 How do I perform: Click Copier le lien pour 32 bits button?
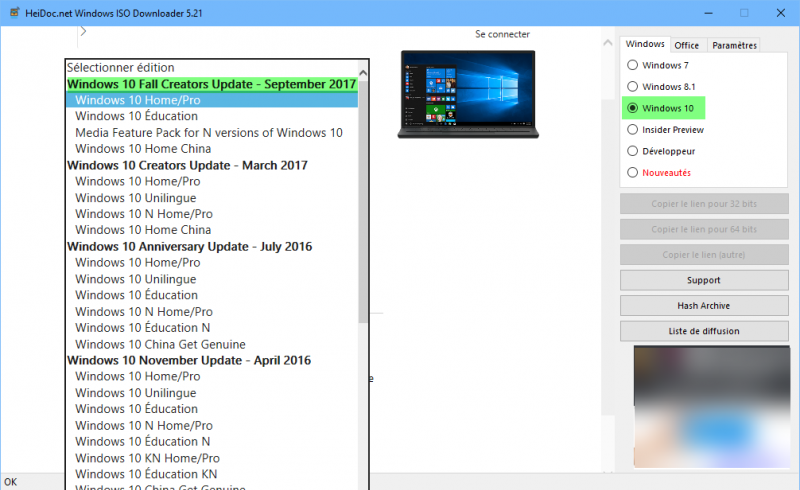pos(704,204)
